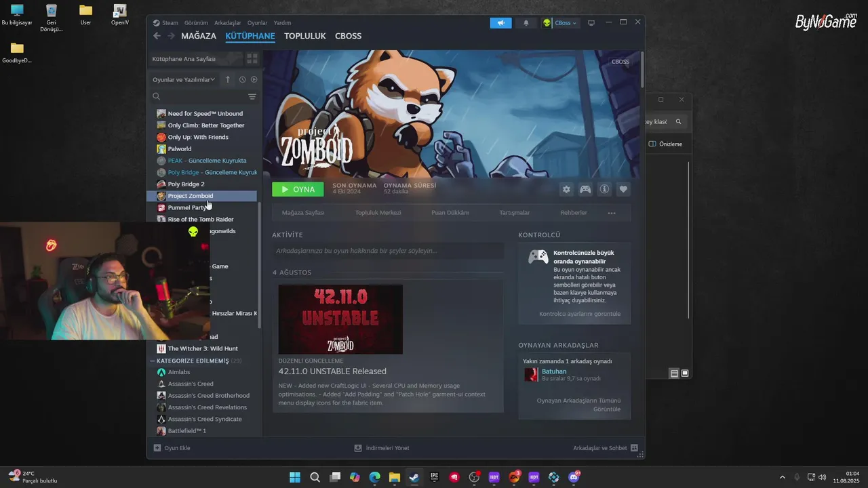Open more links ellipsis menu
Image resolution: width=868 pixels, height=488 pixels.
612,213
